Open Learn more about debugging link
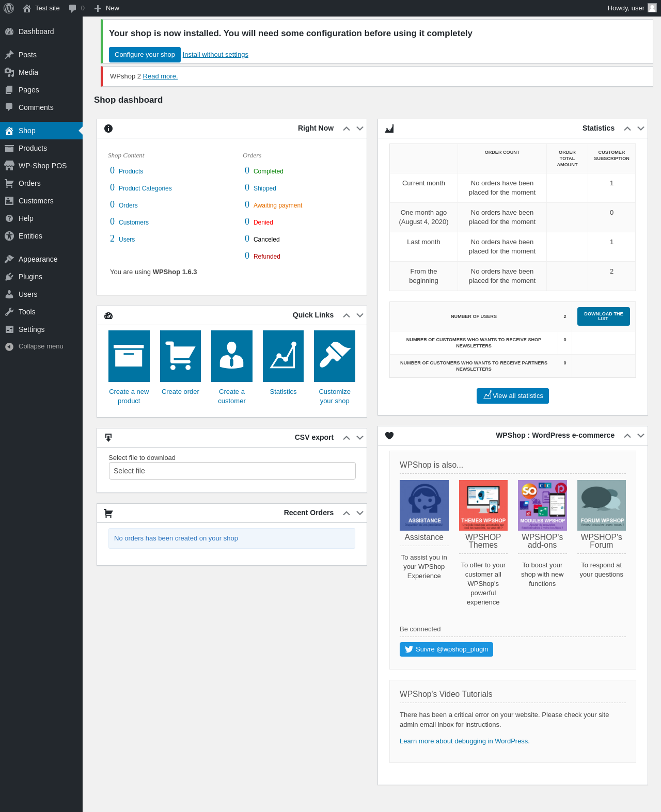This screenshot has height=812, width=661. (x=465, y=741)
